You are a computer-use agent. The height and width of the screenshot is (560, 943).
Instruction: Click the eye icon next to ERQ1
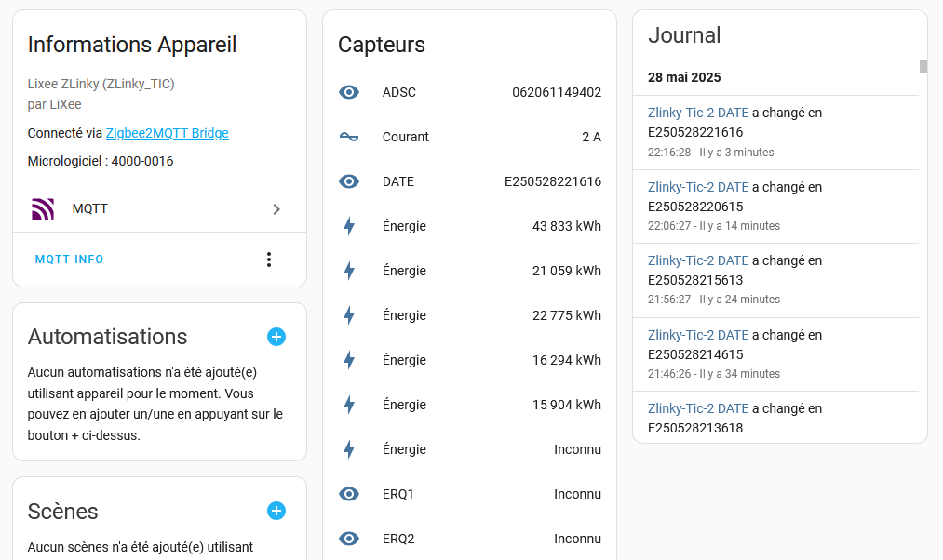click(x=349, y=494)
